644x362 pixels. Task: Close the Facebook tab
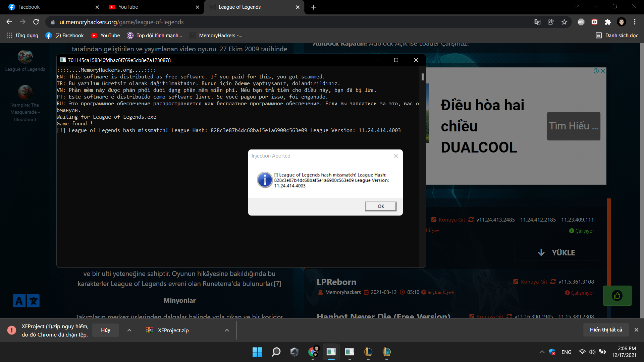tap(97, 7)
